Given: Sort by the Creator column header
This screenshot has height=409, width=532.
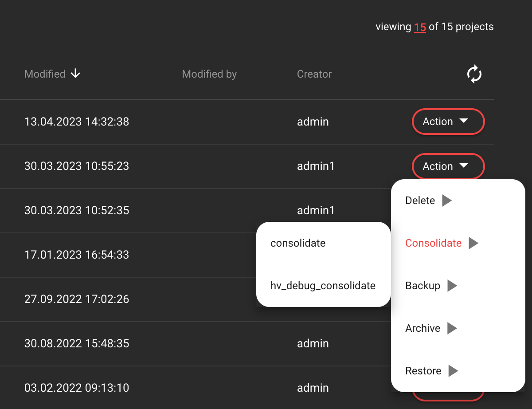Looking at the screenshot, I should point(314,74).
